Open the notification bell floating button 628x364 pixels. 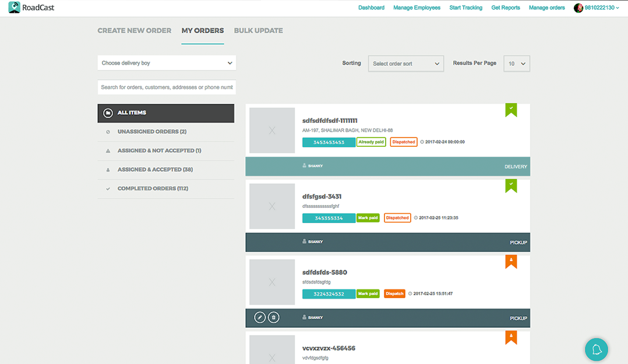597,349
